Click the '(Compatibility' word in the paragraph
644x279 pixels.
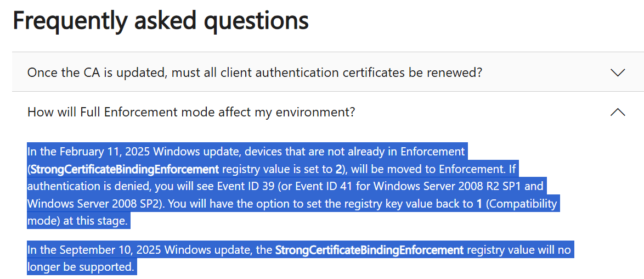[x=521, y=204]
